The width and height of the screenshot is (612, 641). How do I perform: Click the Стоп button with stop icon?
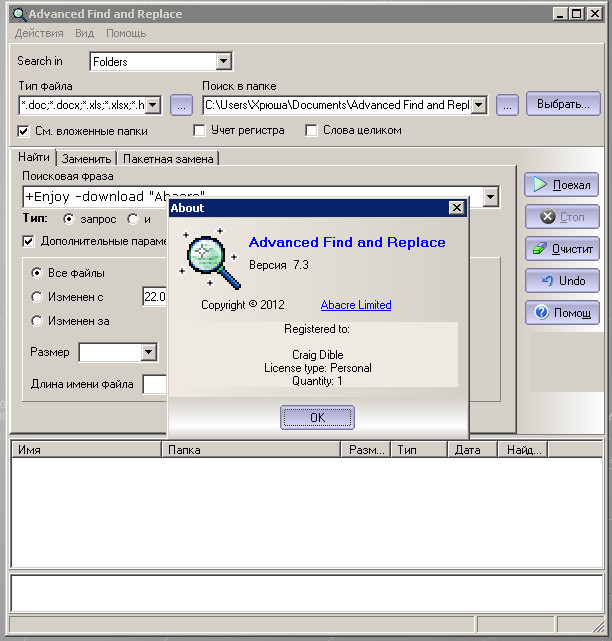click(x=562, y=217)
